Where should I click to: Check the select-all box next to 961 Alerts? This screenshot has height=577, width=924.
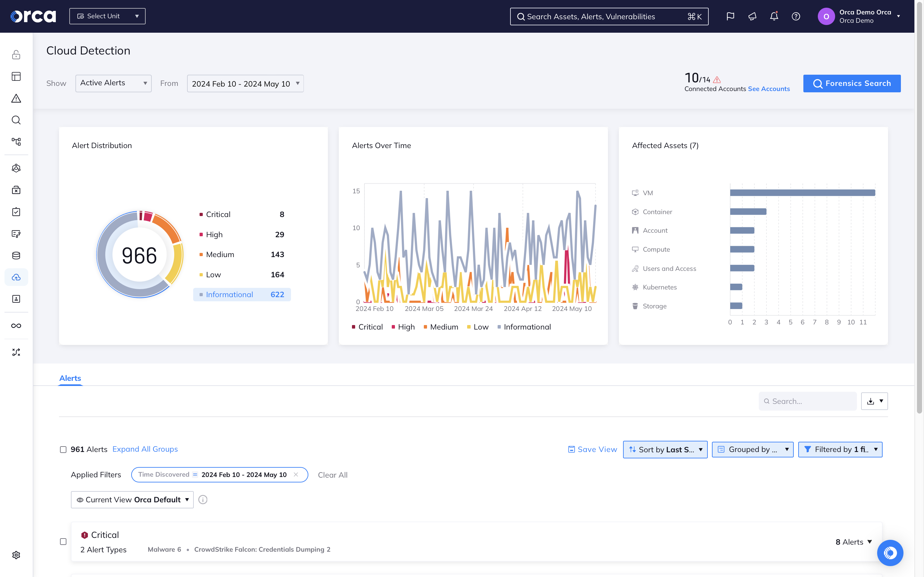(x=63, y=449)
